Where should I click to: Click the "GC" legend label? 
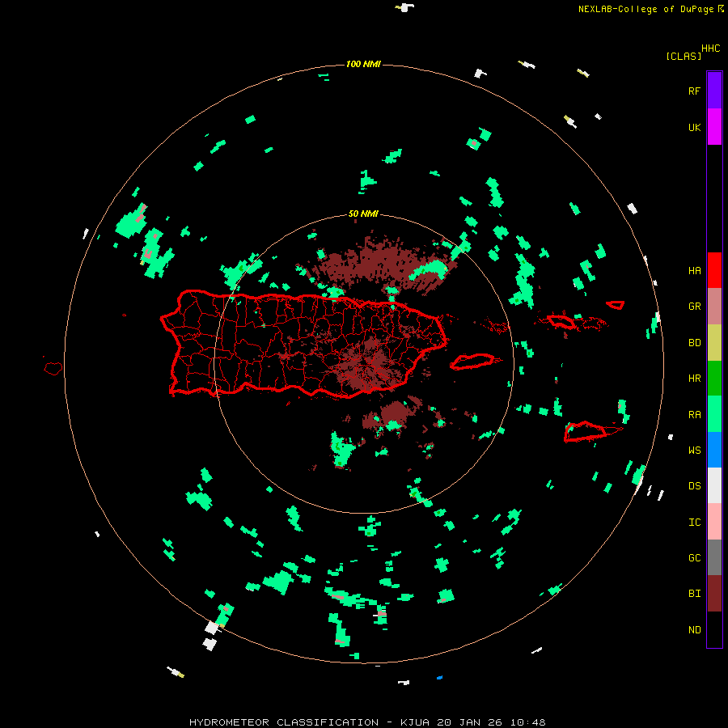(x=694, y=557)
